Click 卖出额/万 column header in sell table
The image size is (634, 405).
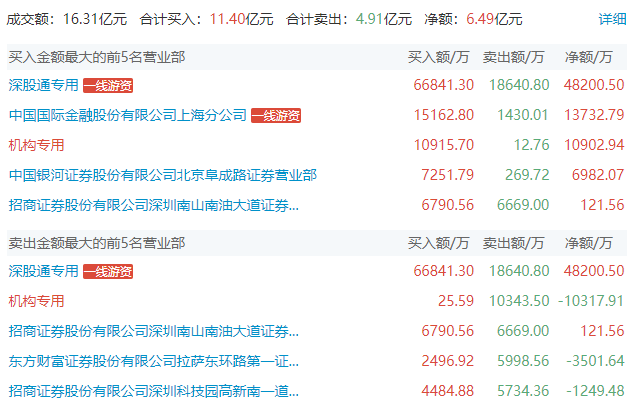pos(513,243)
